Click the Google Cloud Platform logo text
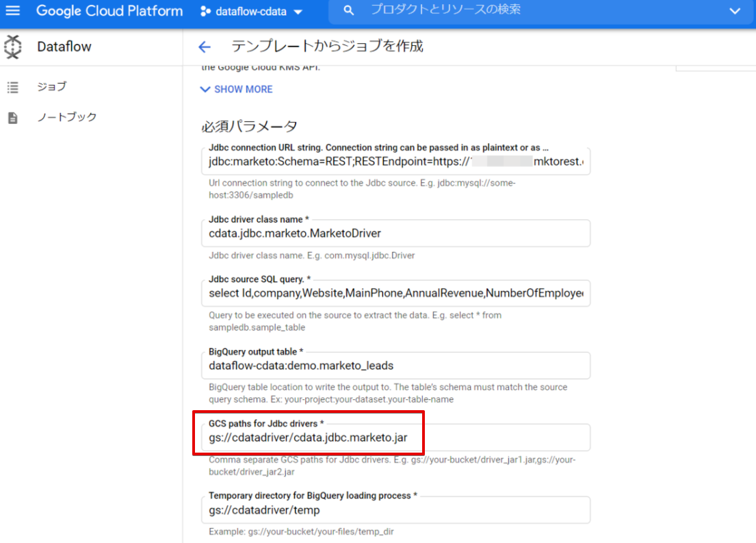Viewport: 756px width, 543px height. point(109,11)
